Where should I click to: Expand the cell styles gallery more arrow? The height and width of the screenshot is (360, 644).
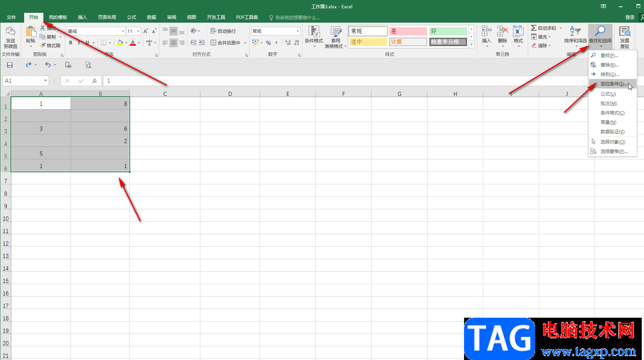click(471, 45)
